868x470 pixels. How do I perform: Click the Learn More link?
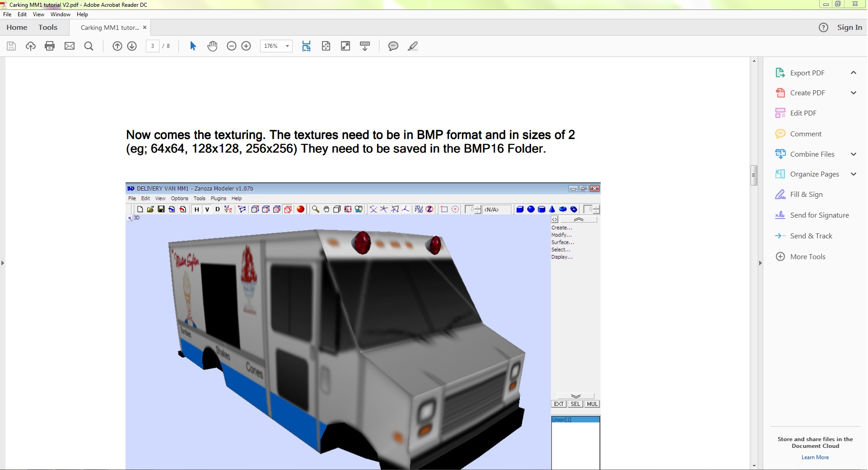815,457
